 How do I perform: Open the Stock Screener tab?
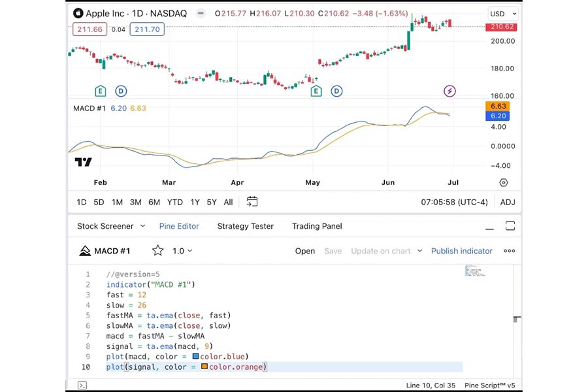(105, 226)
